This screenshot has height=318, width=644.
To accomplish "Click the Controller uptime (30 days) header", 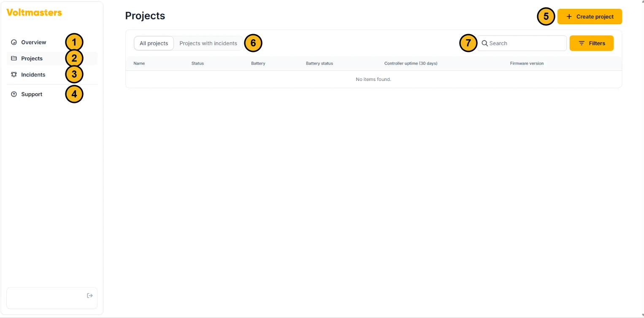I will pos(411,64).
